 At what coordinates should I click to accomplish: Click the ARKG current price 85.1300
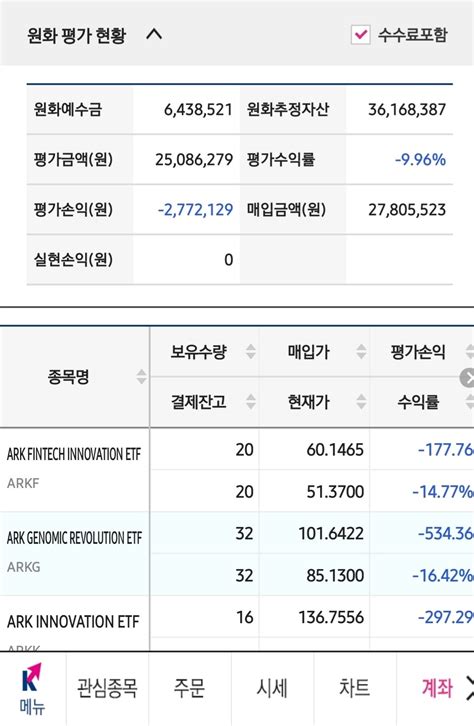pos(335,576)
